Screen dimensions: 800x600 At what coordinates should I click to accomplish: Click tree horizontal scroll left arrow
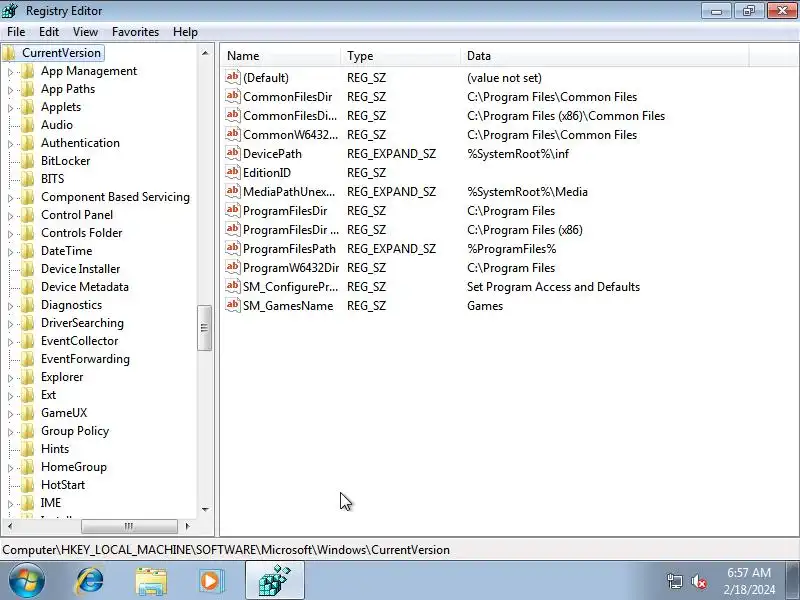[x=10, y=526]
